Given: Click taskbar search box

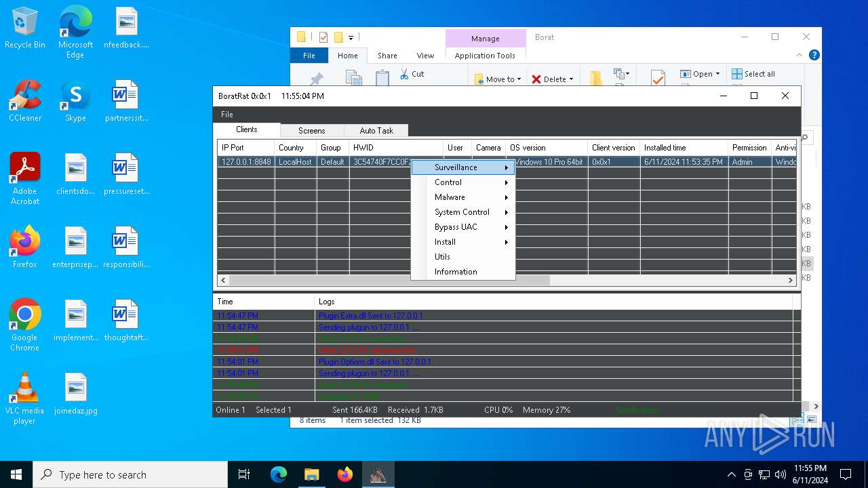Looking at the screenshot, I should [130, 474].
